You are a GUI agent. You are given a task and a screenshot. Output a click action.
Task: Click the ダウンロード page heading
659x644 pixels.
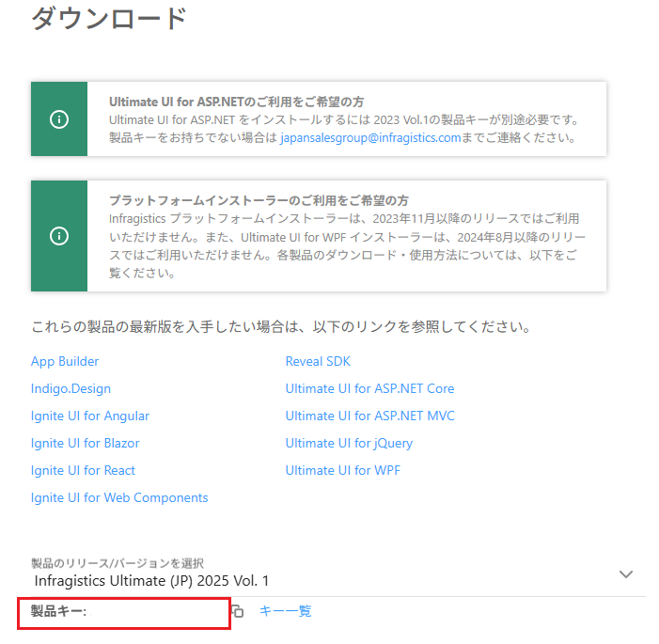coord(109,19)
